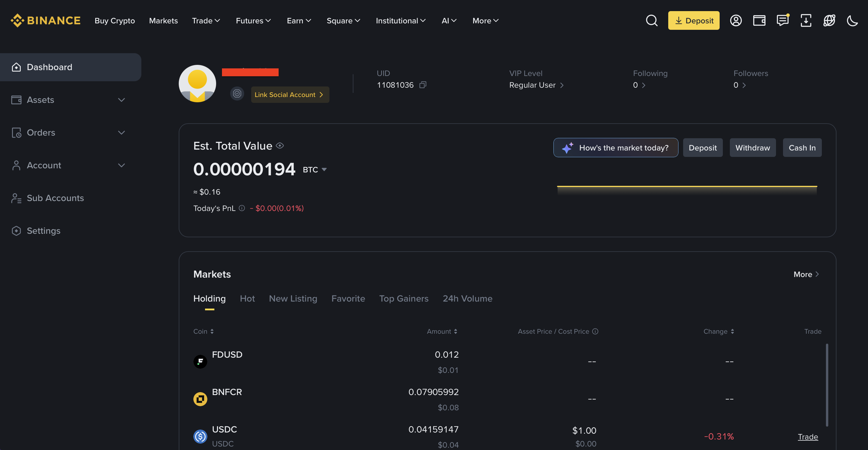The width and height of the screenshot is (868, 450).
Task: Change the BTC currency unit dropdown
Action: click(x=315, y=169)
